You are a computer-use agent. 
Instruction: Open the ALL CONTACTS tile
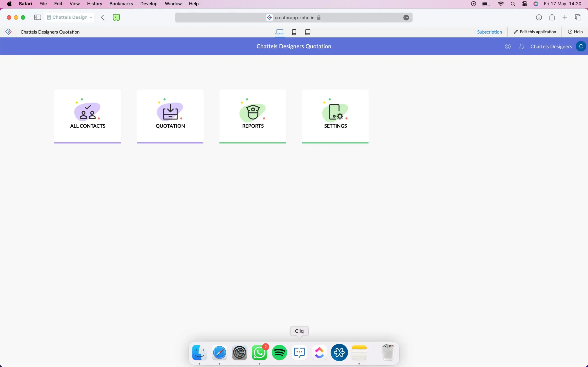pyautogui.click(x=87, y=116)
